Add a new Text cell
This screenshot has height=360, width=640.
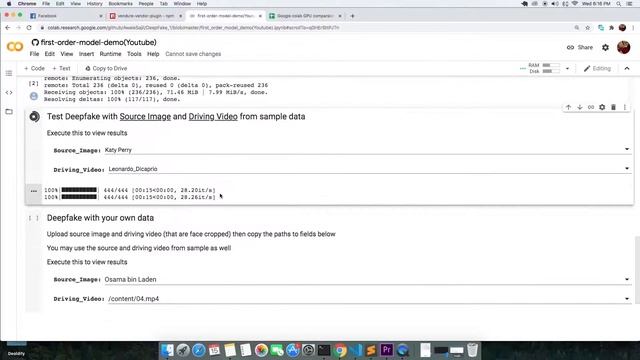(x=61, y=69)
